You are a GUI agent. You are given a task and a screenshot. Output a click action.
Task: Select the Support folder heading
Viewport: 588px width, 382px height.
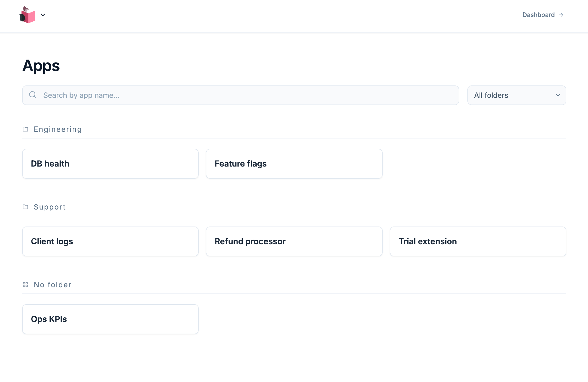click(x=50, y=207)
